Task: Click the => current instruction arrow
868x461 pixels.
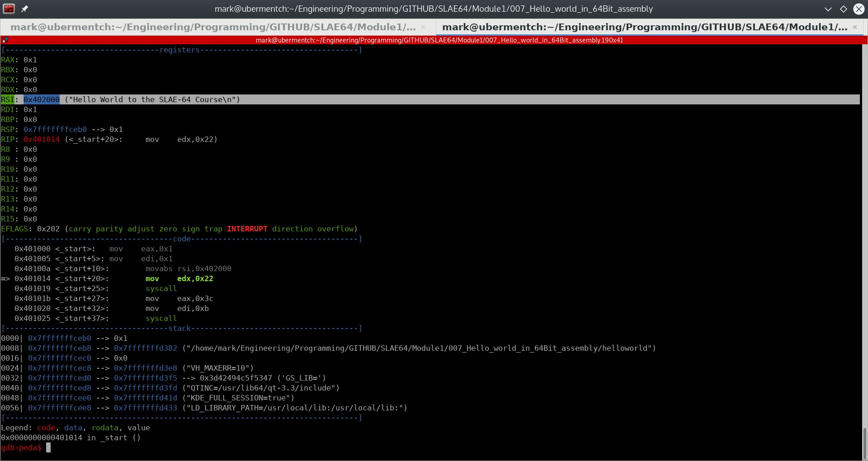Action: pos(5,278)
